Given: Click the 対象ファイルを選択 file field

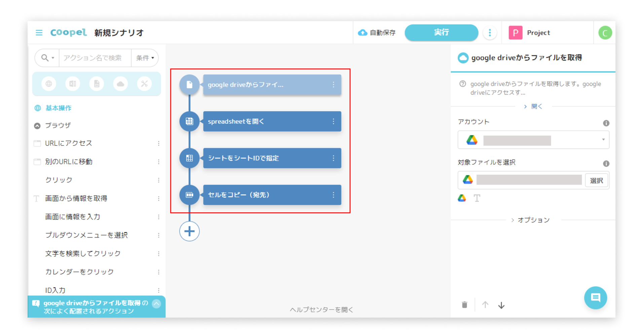Looking at the screenshot, I should click(x=521, y=180).
